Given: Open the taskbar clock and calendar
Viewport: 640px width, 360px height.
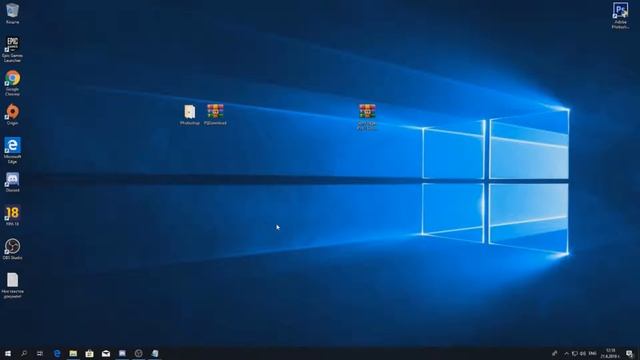Looking at the screenshot, I should 611,353.
